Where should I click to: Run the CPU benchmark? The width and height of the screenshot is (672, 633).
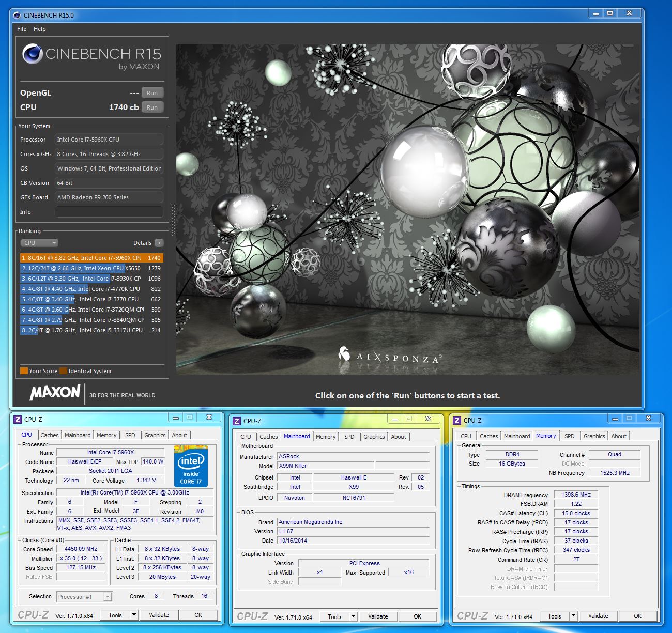pyautogui.click(x=152, y=107)
